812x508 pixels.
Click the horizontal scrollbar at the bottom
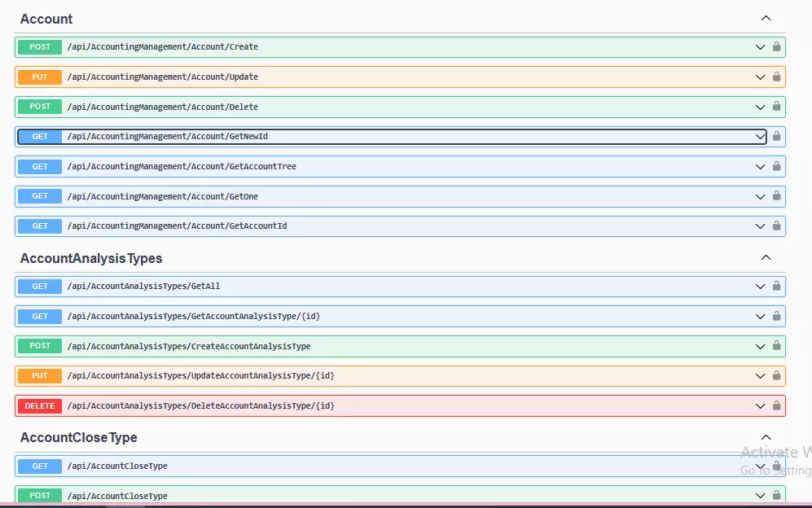pyautogui.click(x=126, y=505)
